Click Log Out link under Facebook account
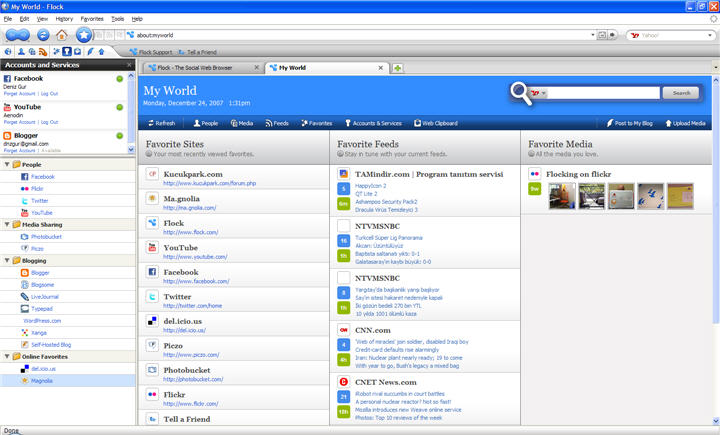720x435 pixels. pyautogui.click(x=49, y=93)
